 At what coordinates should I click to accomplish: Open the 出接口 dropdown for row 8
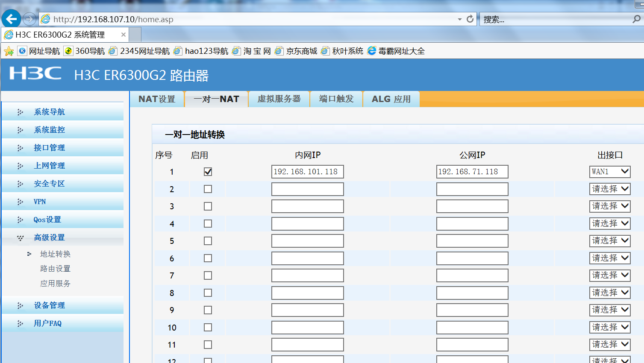610,293
